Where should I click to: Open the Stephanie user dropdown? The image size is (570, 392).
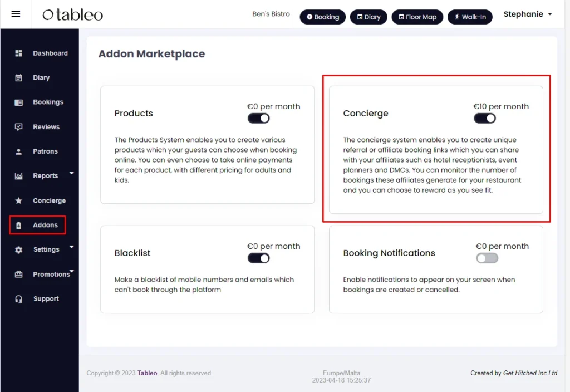(x=528, y=14)
